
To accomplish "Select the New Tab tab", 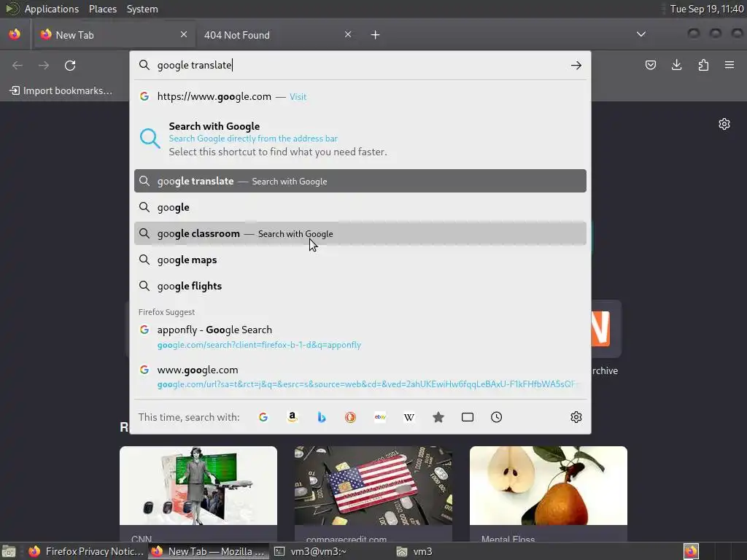I will pyautogui.click(x=113, y=35).
